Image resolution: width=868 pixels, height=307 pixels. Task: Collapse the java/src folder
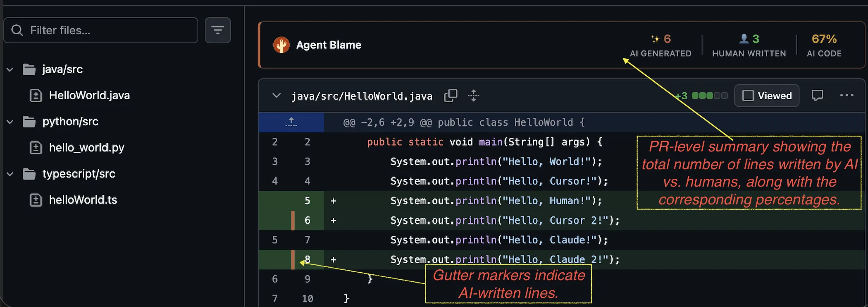pyautogui.click(x=10, y=70)
